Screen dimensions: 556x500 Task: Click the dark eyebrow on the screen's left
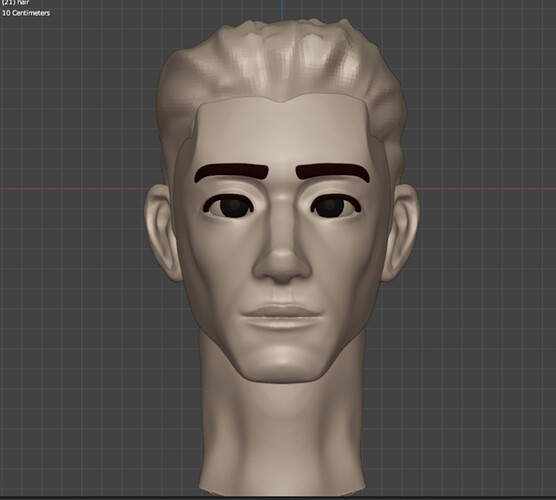[231, 172]
